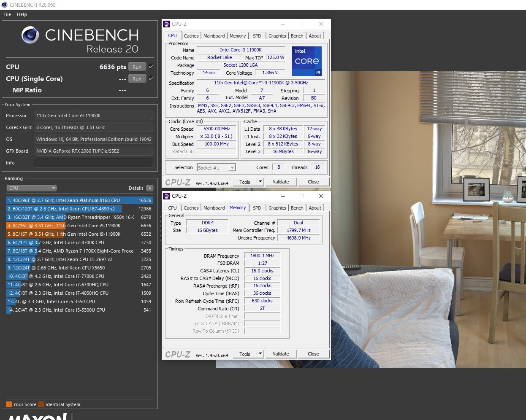Image resolution: width=526 pixels, height=420 pixels.
Task: Open About tab in lower CPU-Z
Action: click(x=315, y=208)
